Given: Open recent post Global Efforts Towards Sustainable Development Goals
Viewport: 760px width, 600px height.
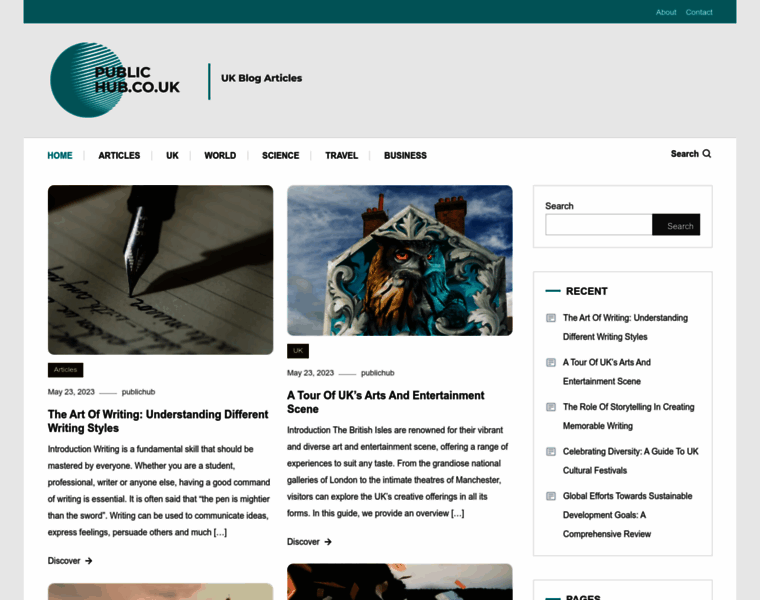Looking at the screenshot, I should tap(628, 515).
